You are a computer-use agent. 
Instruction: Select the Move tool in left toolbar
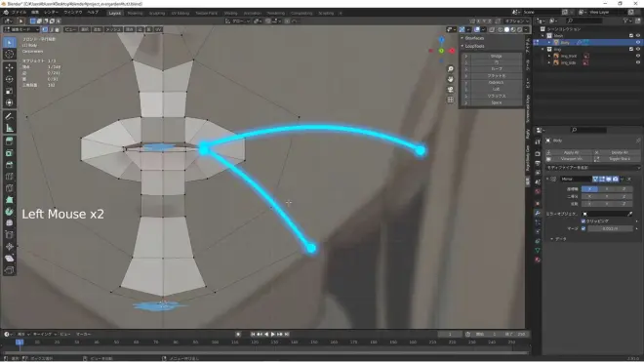click(10, 67)
